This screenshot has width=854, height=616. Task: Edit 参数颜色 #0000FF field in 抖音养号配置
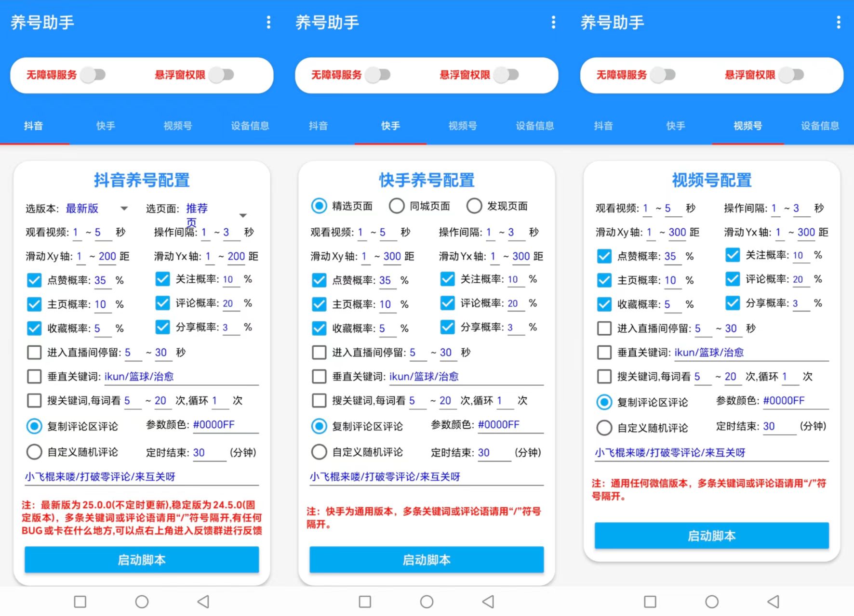coord(226,425)
